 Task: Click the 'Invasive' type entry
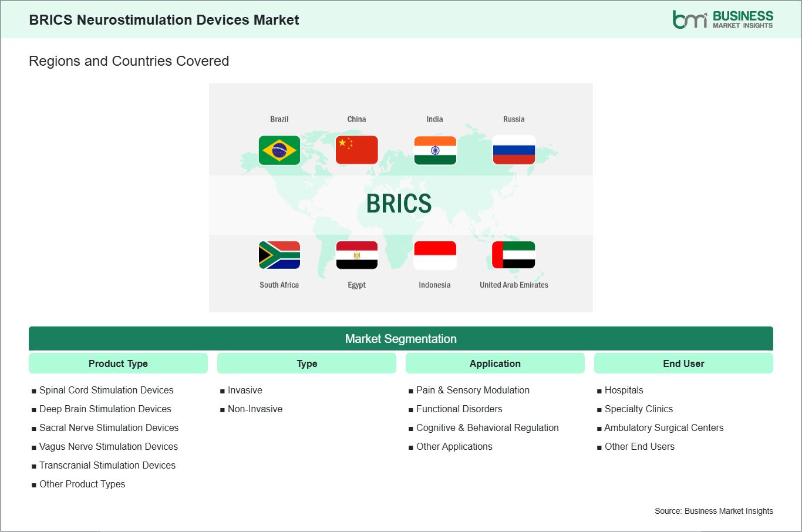[x=245, y=390]
